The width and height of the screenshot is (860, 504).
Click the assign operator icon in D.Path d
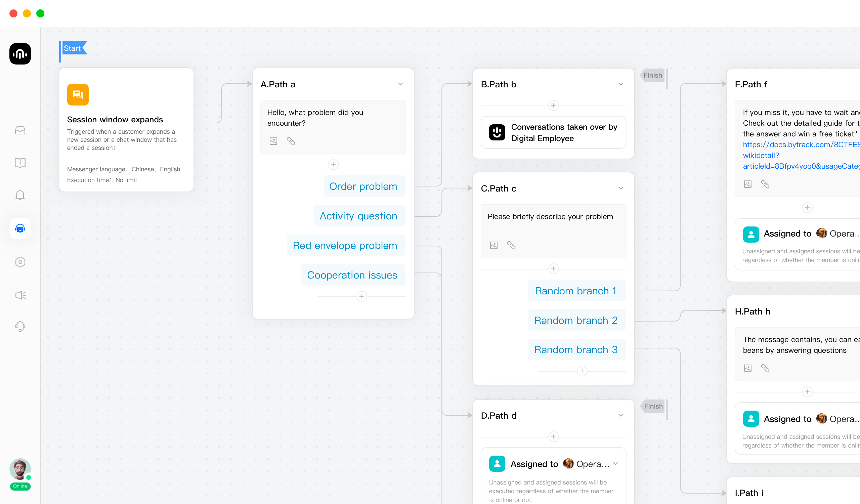497,464
